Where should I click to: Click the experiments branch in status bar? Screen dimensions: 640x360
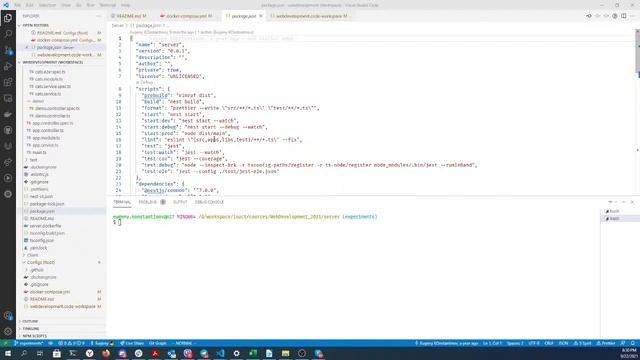point(28,343)
